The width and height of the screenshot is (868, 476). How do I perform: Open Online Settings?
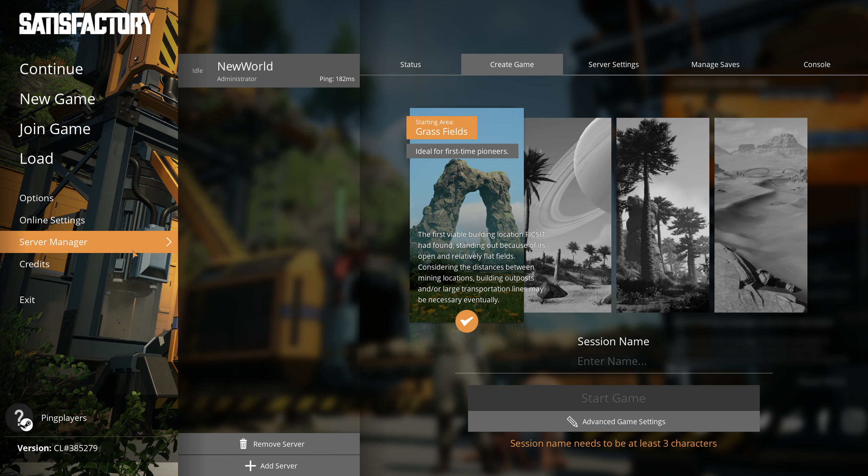[x=52, y=220]
